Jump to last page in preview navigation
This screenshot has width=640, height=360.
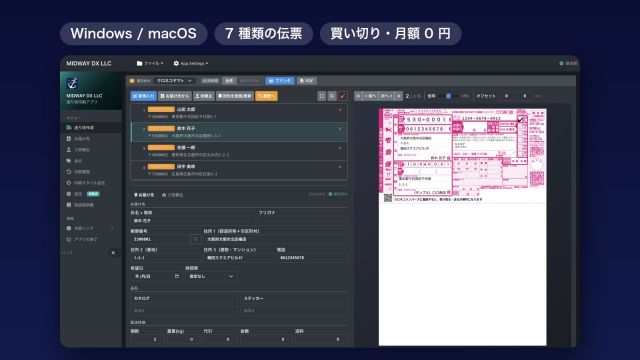point(399,96)
